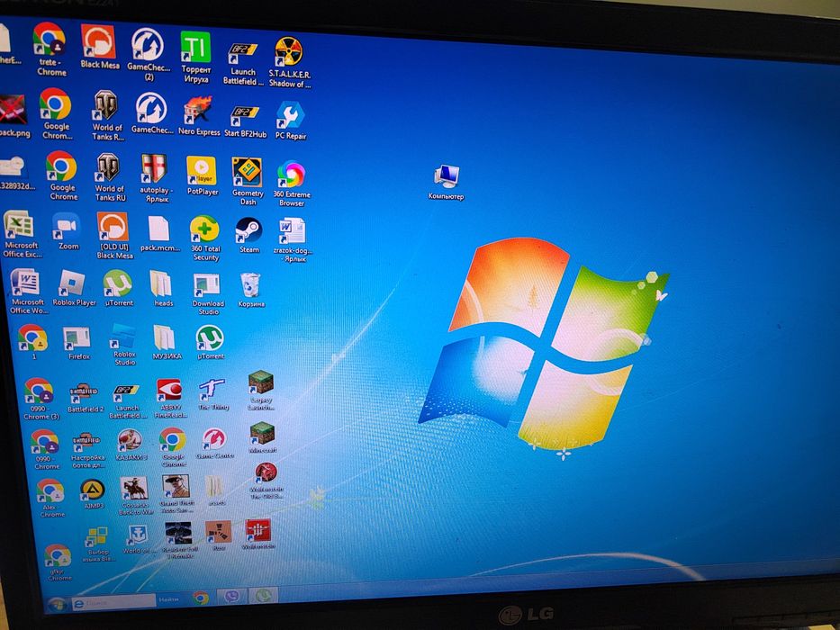Open [OLD UI] Black Mesa shortcut
This screenshot has height=630, width=840.
(113, 235)
